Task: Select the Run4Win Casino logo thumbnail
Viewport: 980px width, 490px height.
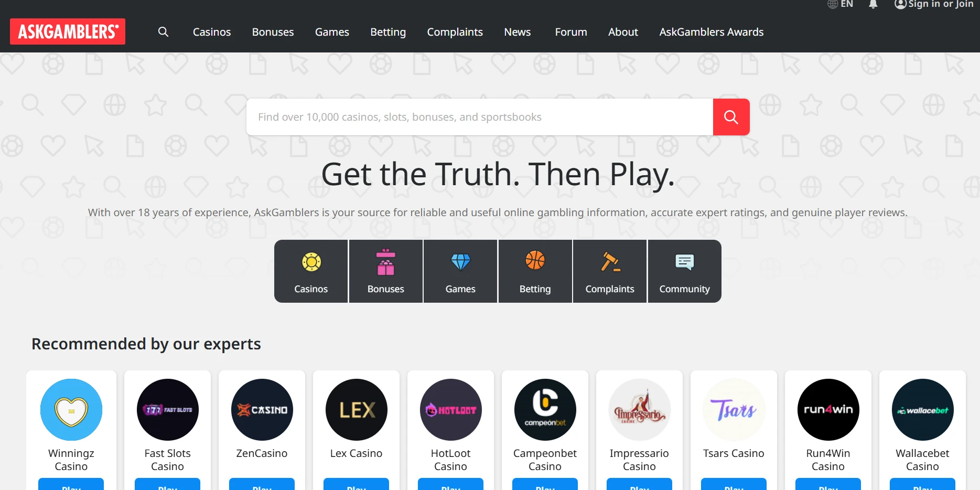Action: click(828, 410)
